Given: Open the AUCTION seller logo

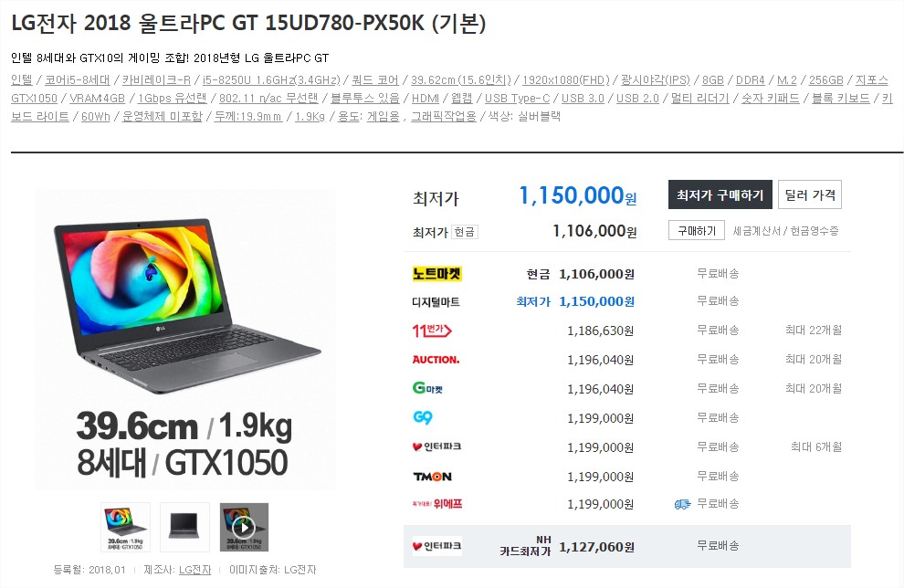Looking at the screenshot, I should (x=436, y=360).
